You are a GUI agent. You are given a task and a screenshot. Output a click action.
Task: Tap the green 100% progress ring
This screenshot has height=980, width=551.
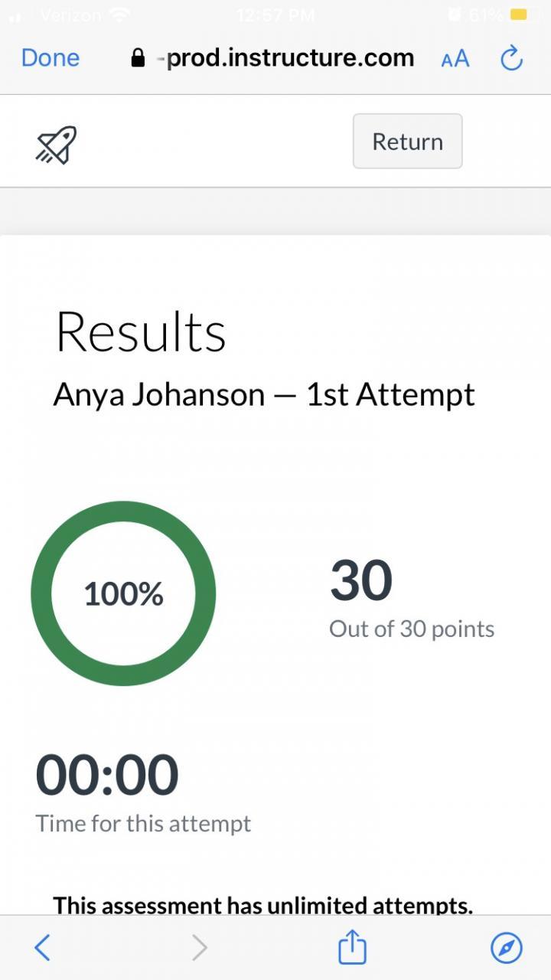tap(123, 593)
